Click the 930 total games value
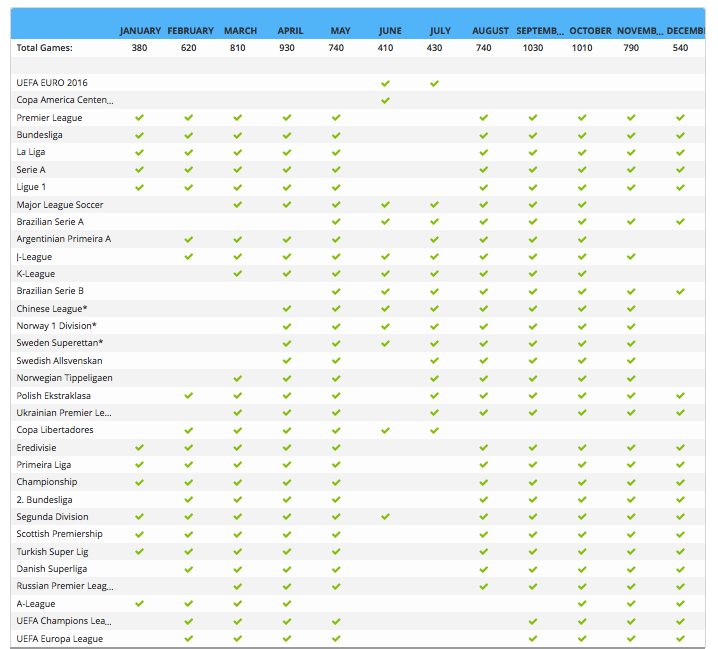Viewport: 718px width, 649px height. (x=287, y=48)
